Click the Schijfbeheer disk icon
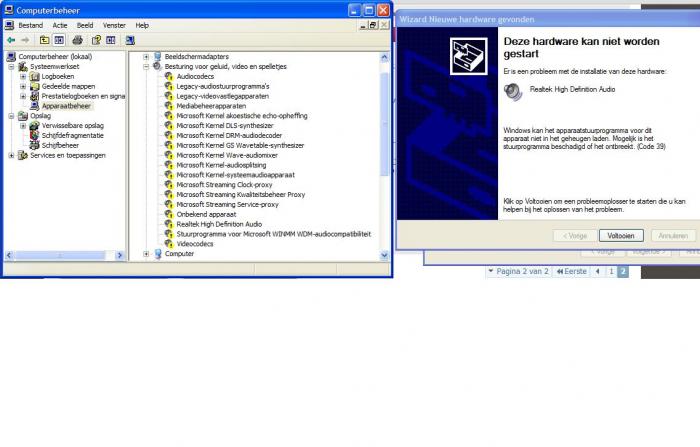This screenshot has width=700, height=447. coord(34,145)
